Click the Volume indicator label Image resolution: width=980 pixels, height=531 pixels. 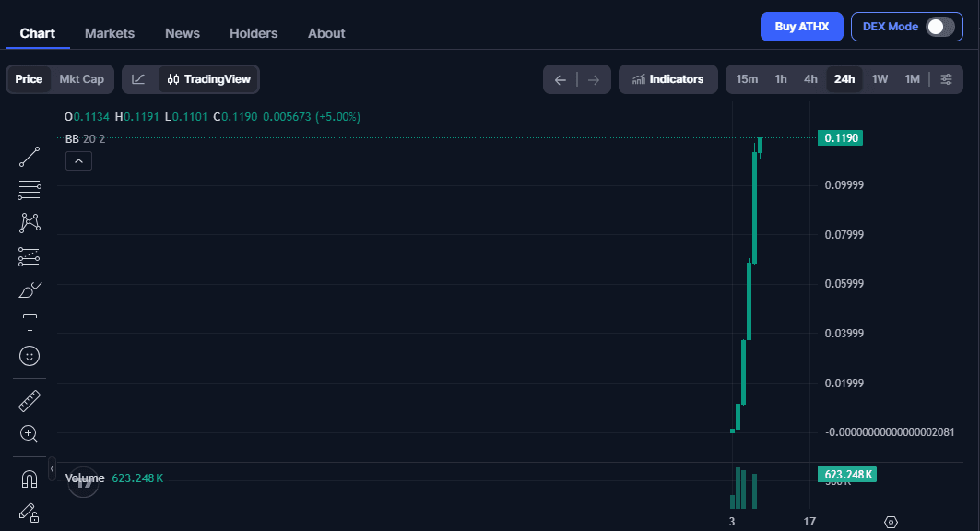click(x=85, y=478)
